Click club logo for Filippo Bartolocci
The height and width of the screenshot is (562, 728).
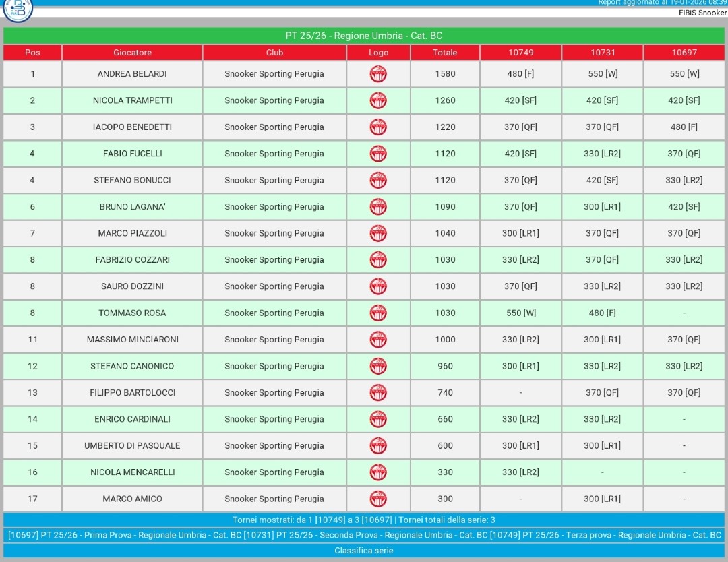(x=378, y=393)
